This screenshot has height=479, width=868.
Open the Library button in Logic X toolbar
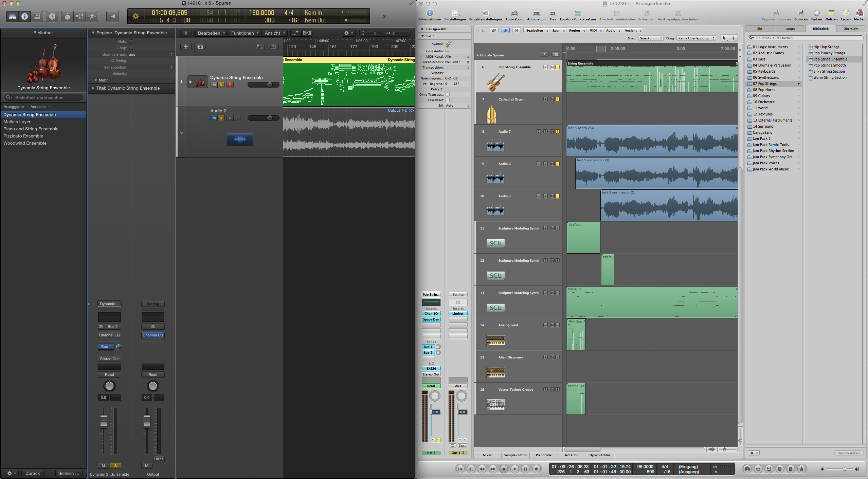click(12, 16)
